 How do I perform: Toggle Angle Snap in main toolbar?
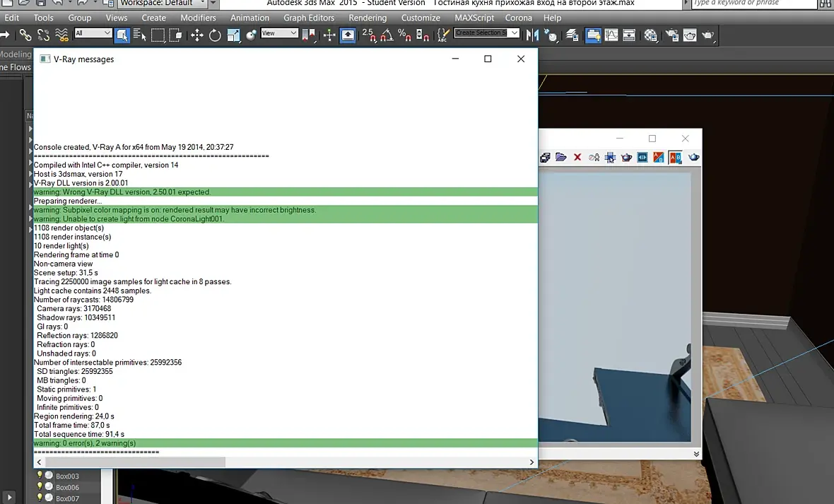[387, 35]
